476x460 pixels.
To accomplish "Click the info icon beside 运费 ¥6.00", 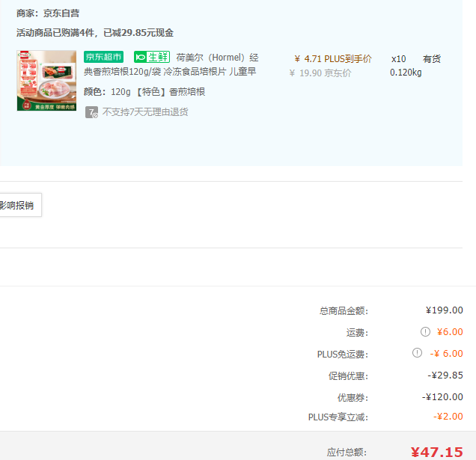I will 425,331.
